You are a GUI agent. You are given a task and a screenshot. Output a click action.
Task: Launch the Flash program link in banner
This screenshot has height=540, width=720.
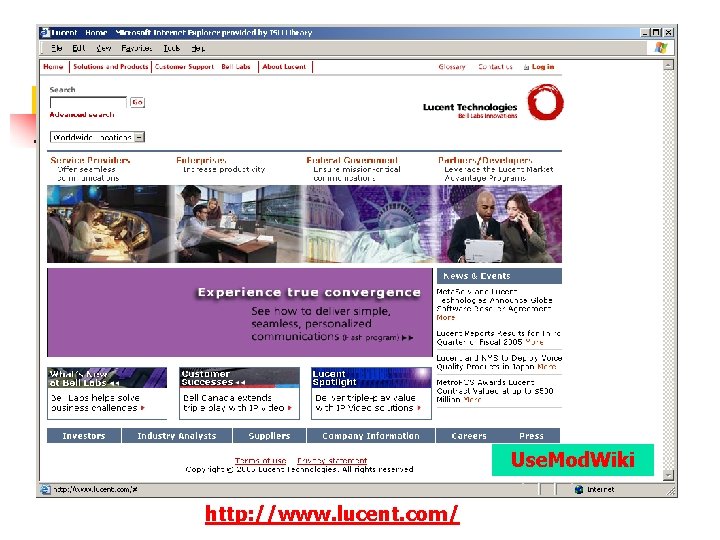[x=378, y=338]
